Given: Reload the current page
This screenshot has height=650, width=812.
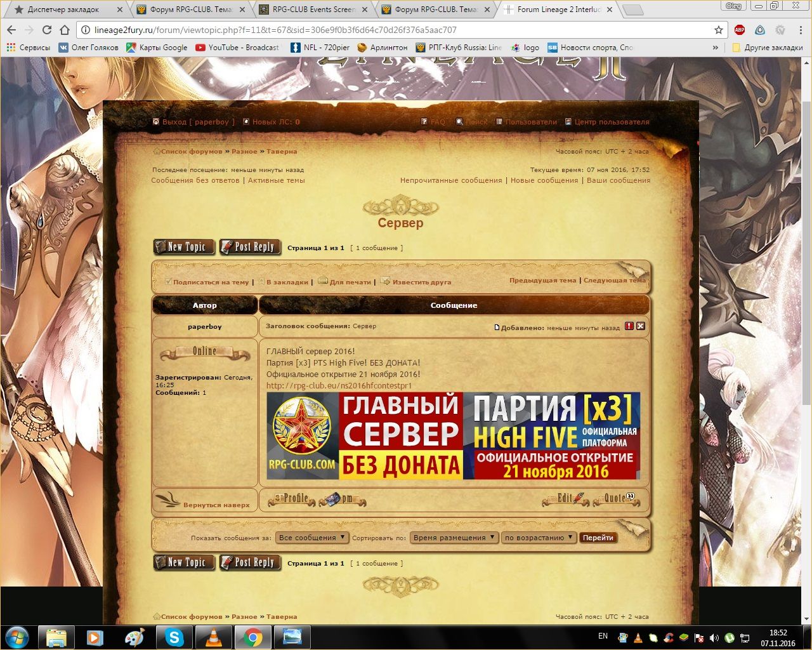Looking at the screenshot, I should 46,30.
